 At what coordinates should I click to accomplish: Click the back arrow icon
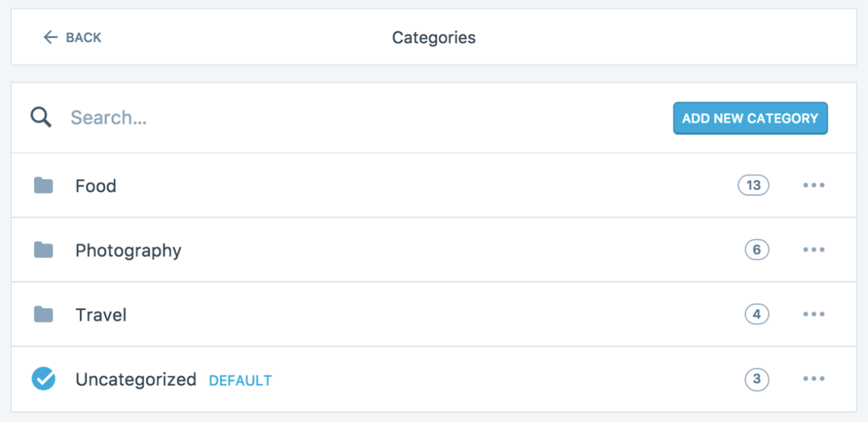(x=50, y=38)
